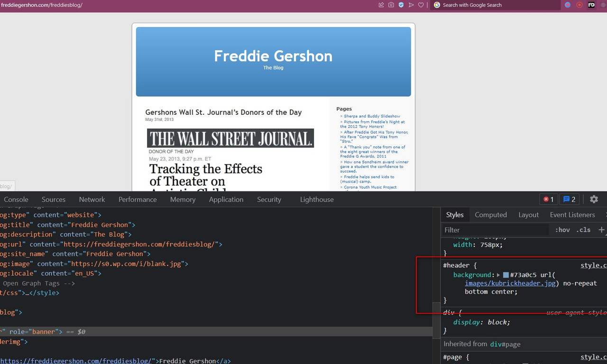Image resolution: width=607 pixels, height=364 pixels.
Task: Open the FD extension icon
Action: tap(591, 5)
